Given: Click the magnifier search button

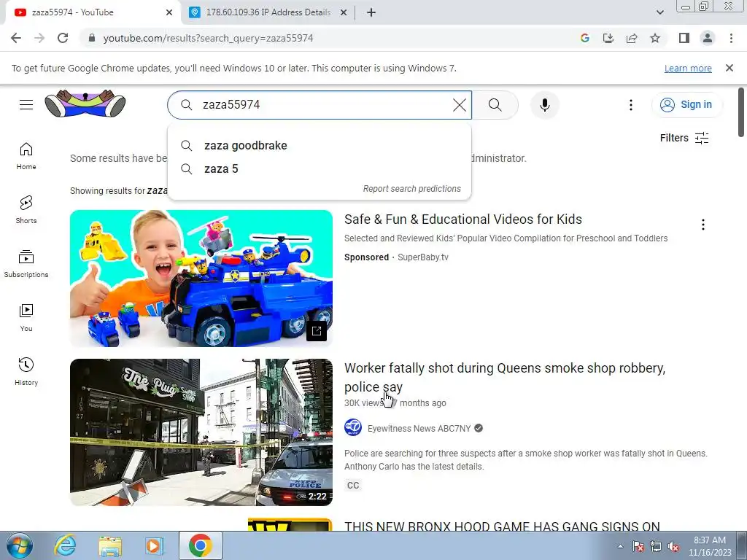Looking at the screenshot, I should point(495,105).
